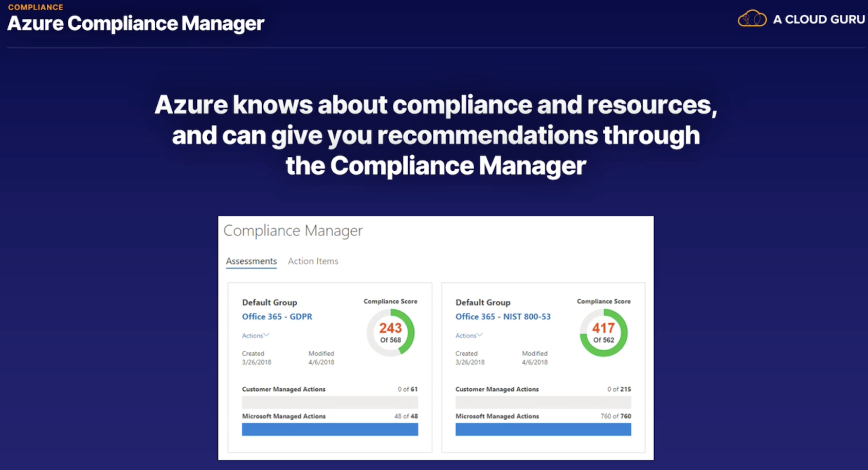Select the A Cloud Guru brand text
The height and width of the screenshot is (470, 868).
819,20
